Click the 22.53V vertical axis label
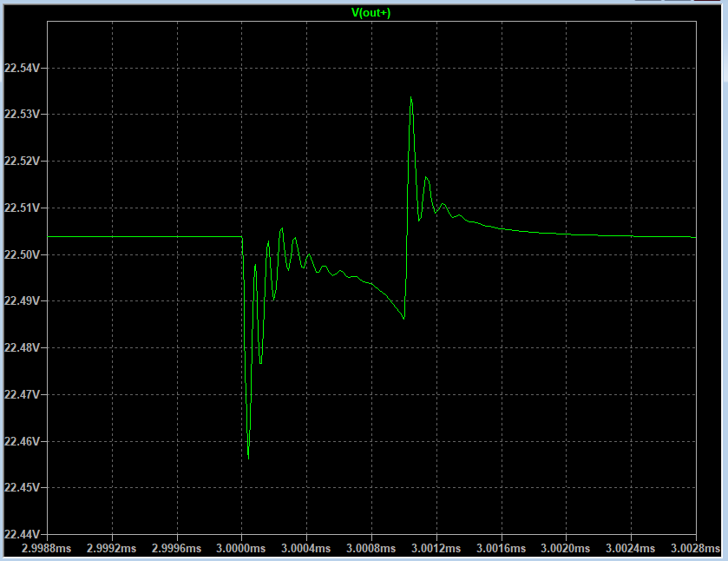Image resolution: width=728 pixels, height=561 pixels. click(x=22, y=114)
